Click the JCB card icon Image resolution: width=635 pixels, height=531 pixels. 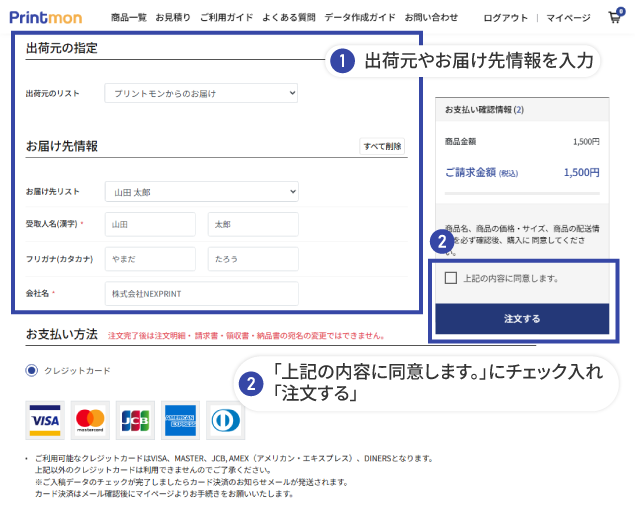(x=135, y=420)
